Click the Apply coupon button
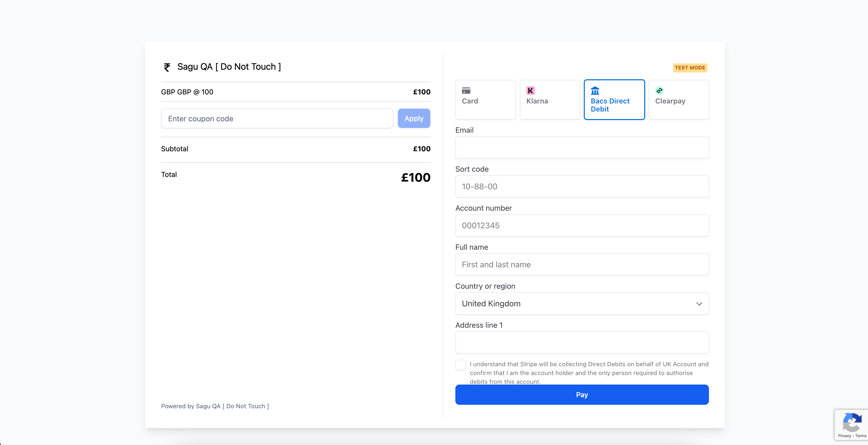This screenshot has width=868, height=445. coord(414,118)
